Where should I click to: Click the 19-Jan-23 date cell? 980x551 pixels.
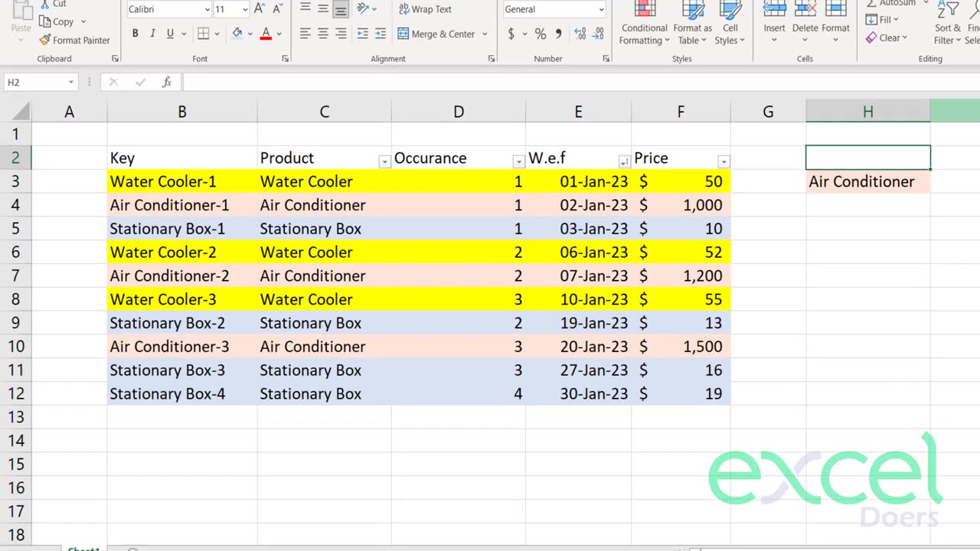coord(578,323)
